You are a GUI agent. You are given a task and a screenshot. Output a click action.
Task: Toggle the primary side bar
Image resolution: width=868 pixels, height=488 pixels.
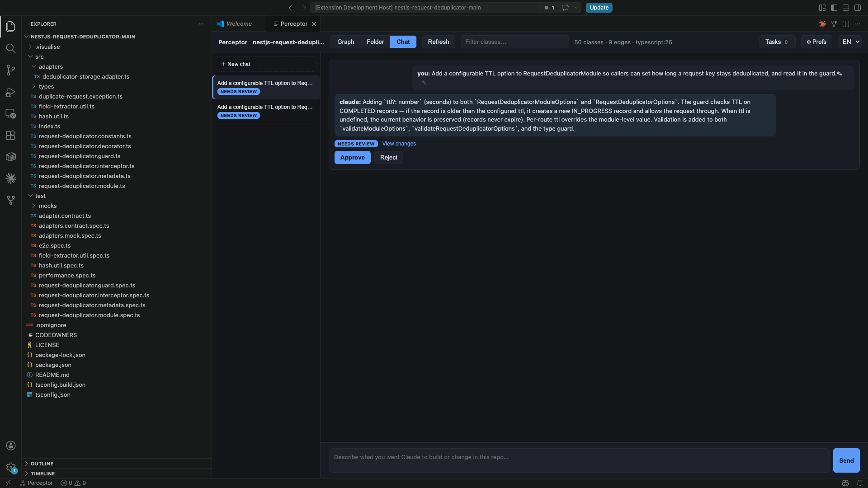[834, 8]
